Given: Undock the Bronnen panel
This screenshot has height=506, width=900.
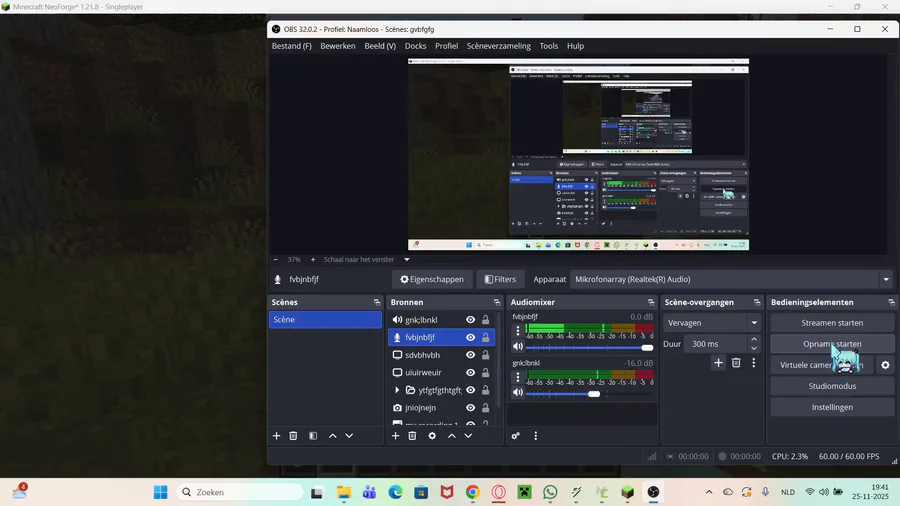Looking at the screenshot, I should tap(496, 302).
